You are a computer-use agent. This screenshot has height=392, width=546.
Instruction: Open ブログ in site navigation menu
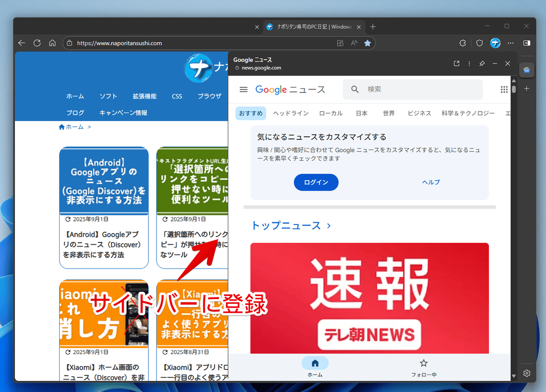coord(75,113)
